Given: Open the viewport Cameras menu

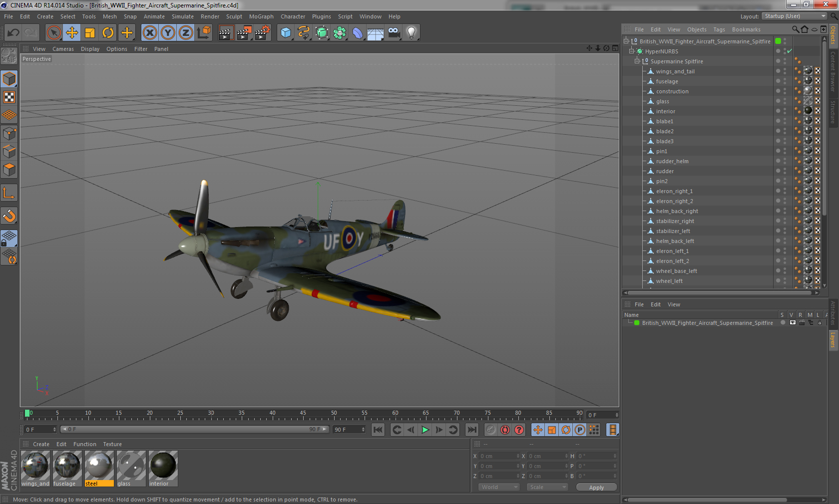Looking at the screenshot, I should [63, 49].
